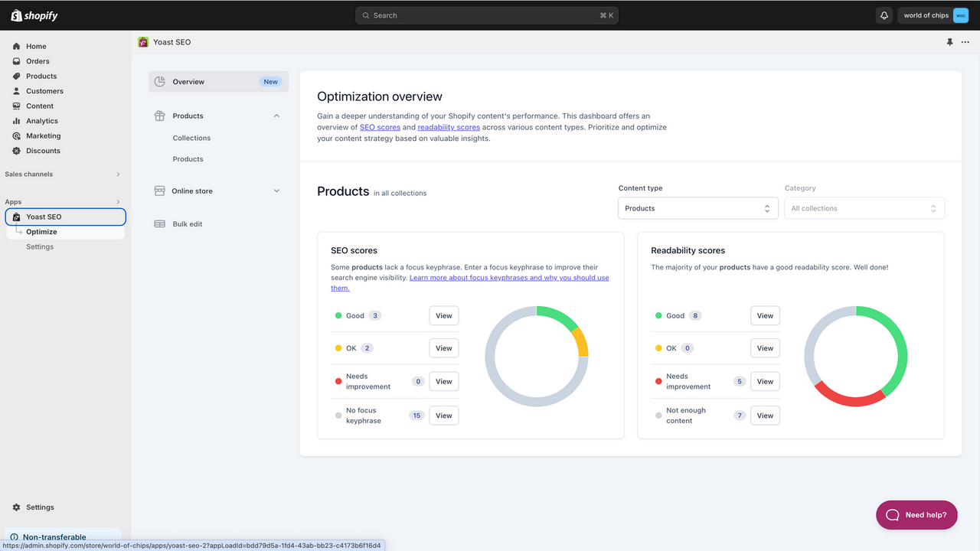Viewport: 980px width, 551px height.
Task: Click the OK SEO count 2
Action: (367, 348)
